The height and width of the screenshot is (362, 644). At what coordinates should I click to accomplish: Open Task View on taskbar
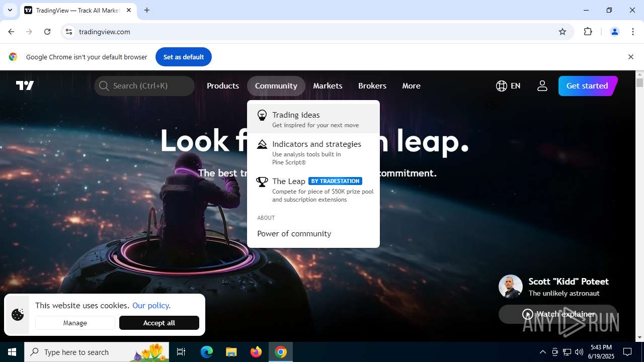pos(181,352)
